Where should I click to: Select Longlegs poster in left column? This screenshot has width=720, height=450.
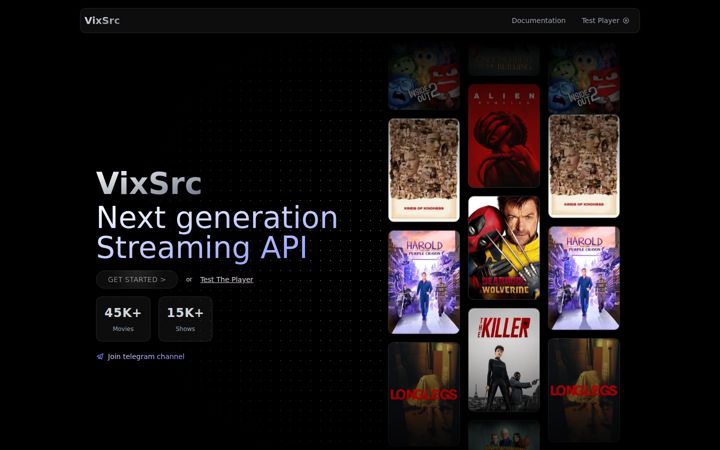coord(424,394)
